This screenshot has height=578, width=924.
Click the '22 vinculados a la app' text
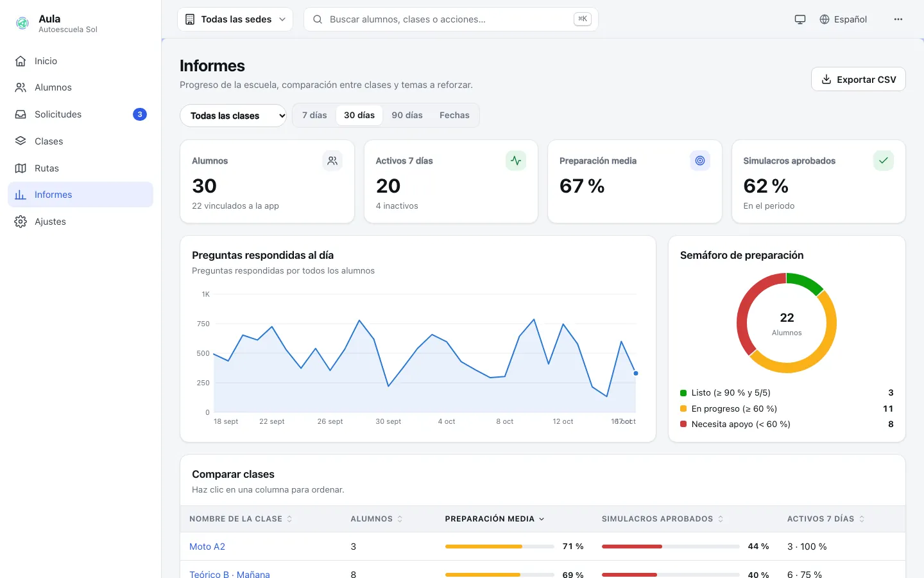[235, 206]
